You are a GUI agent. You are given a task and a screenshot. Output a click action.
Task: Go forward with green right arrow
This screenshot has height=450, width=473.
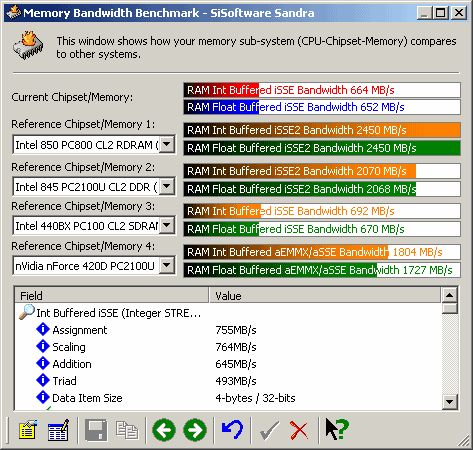[195, 430]
